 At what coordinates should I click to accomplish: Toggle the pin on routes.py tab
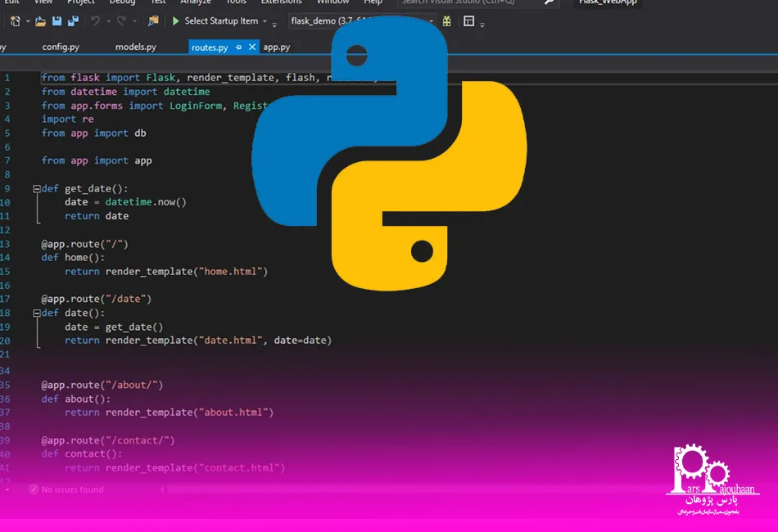[x=238, y=47]
